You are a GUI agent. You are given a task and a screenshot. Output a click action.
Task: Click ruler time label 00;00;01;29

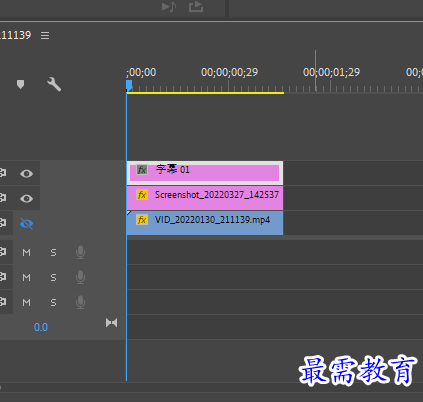[331, 72]
